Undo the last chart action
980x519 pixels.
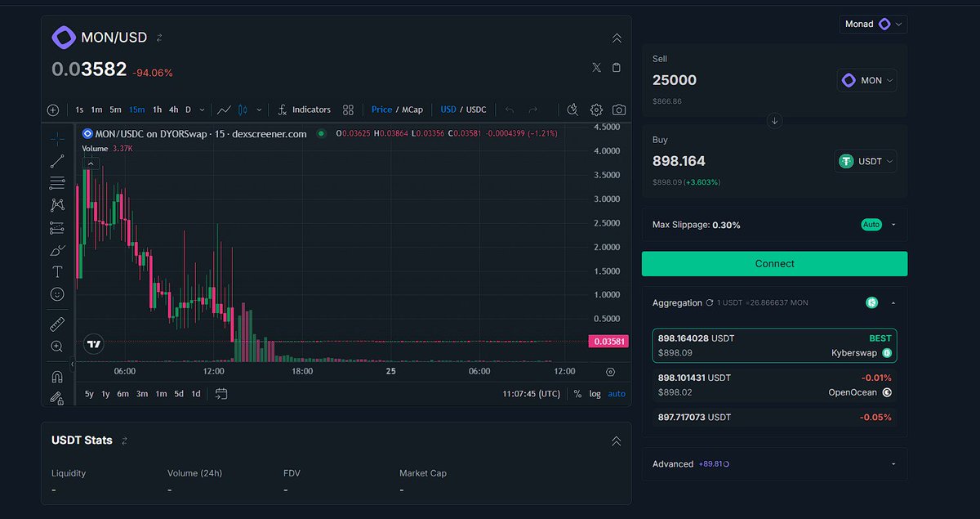[510, 110]
